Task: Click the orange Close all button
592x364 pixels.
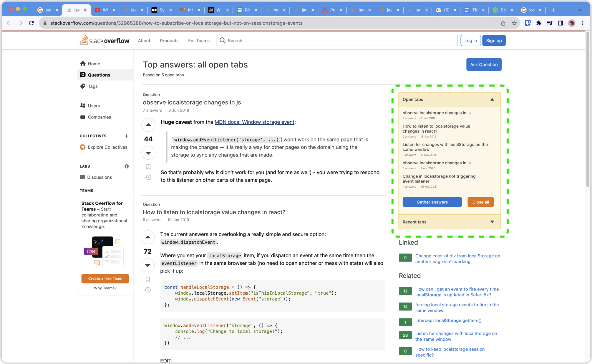Action: 480,202
